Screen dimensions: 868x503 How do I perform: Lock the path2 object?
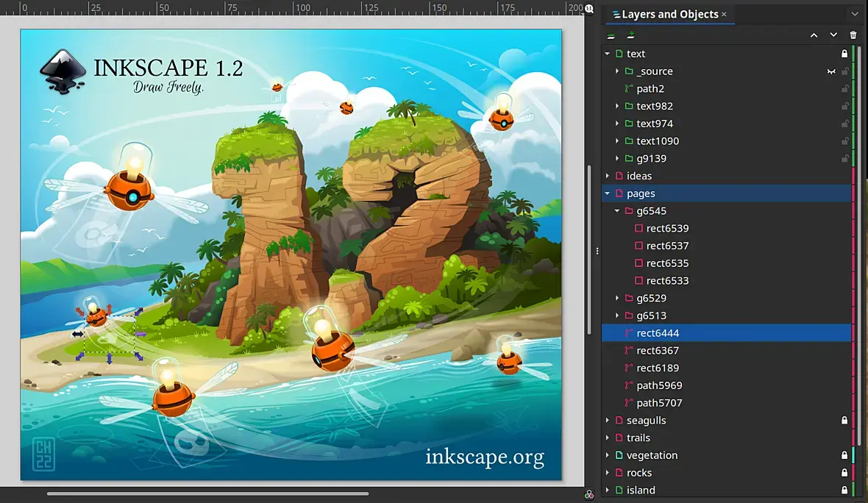[x=844, y=88]
